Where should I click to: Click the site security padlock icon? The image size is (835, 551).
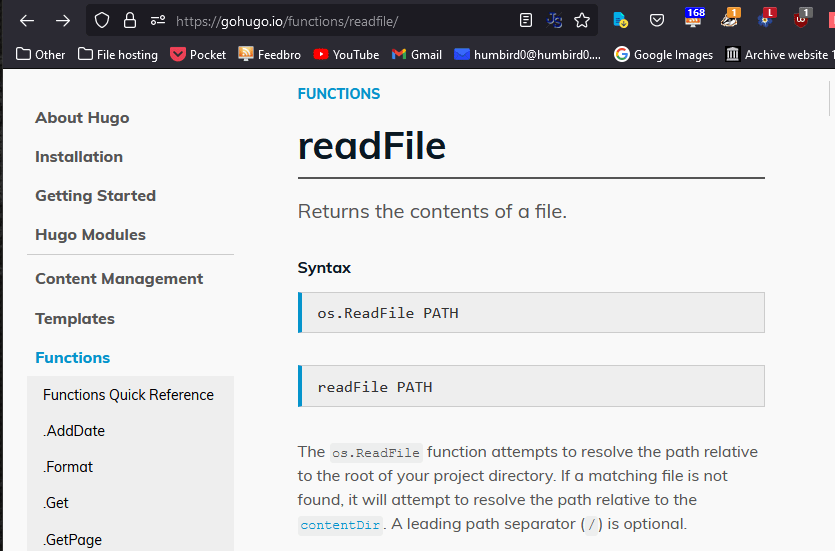tap(129, 20)
